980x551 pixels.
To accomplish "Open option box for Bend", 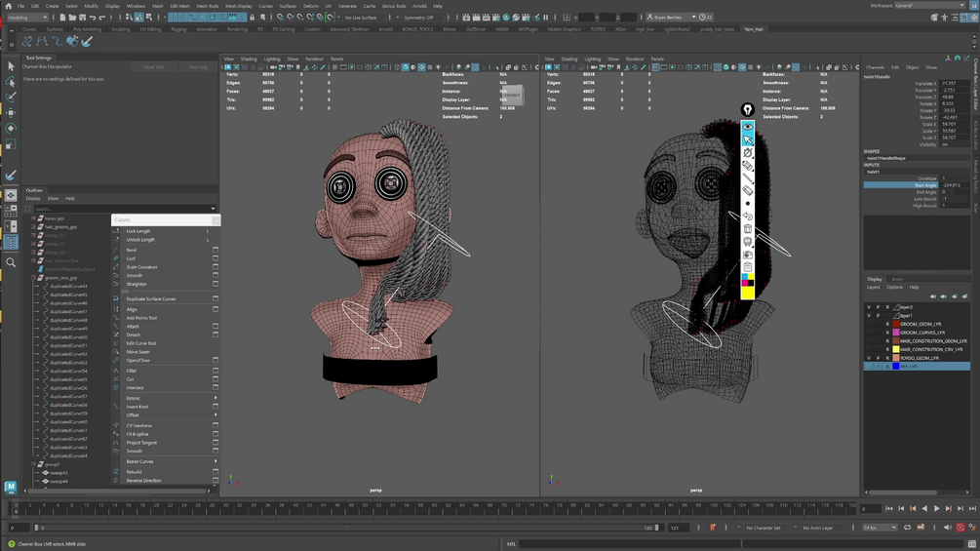I will 216,250.
